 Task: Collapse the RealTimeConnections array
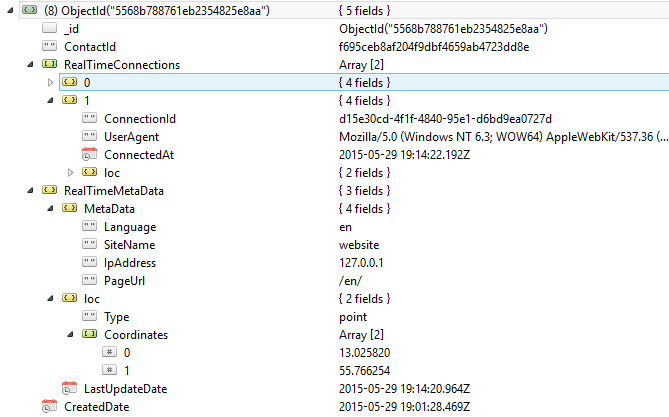click(30, 64)
